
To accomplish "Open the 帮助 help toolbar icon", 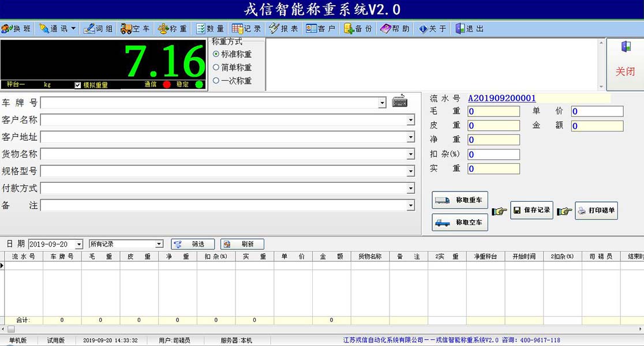I will click(x=385, y=29).
